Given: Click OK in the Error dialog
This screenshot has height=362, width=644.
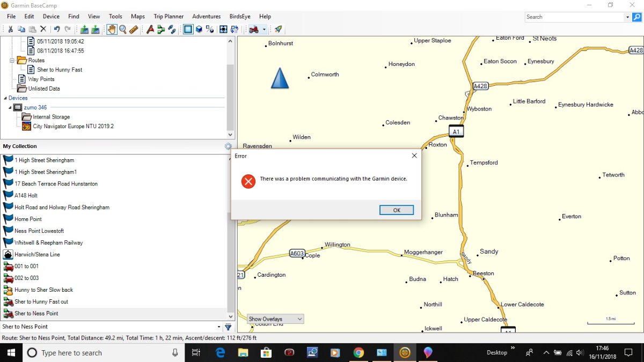Looking at the screenshot, I should tap(397, 210).
